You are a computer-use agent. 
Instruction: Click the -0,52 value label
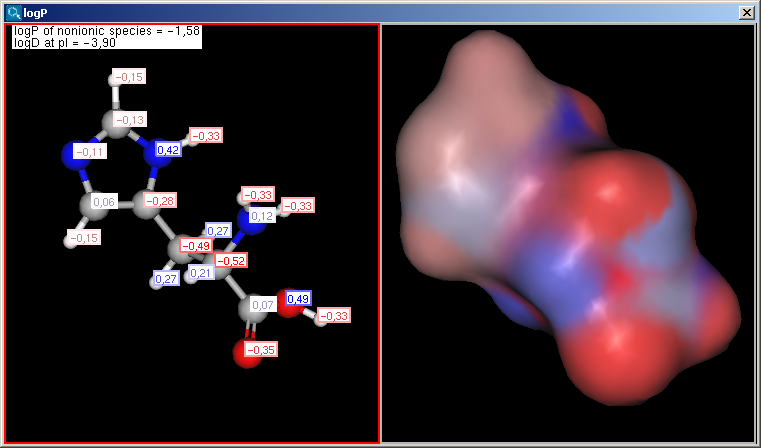point(231,260)
